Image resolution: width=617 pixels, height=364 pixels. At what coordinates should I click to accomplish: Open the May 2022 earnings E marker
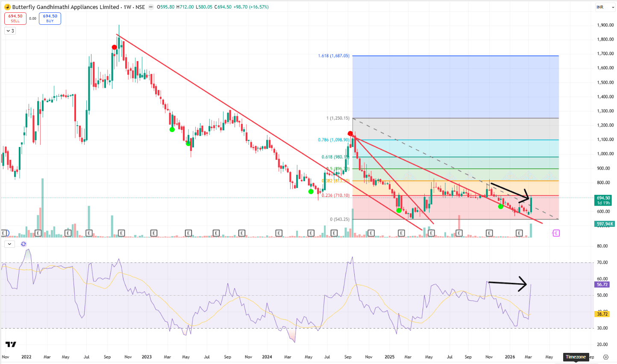(68, 233)
